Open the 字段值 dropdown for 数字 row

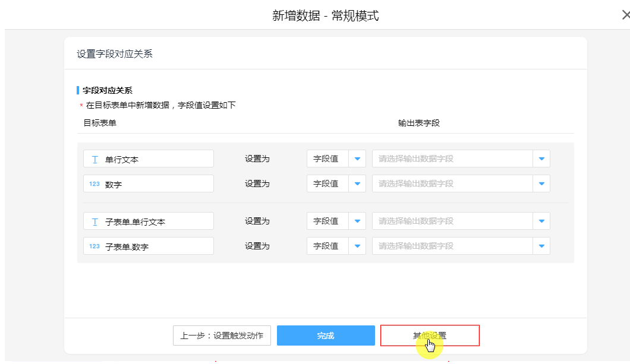point(357,183)
